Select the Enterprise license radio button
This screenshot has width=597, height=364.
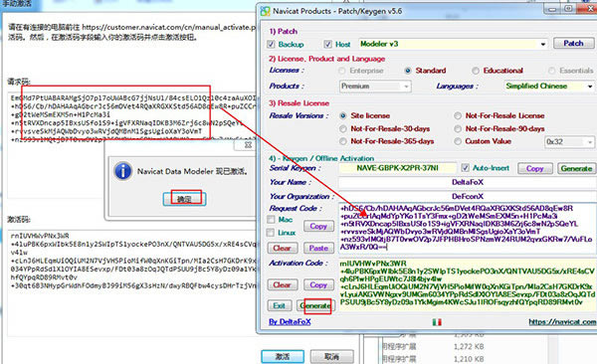click(342, 71)
